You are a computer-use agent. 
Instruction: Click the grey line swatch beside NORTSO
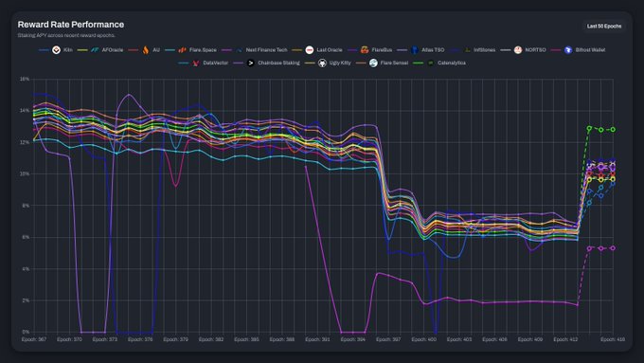click(x=506, y=50)
